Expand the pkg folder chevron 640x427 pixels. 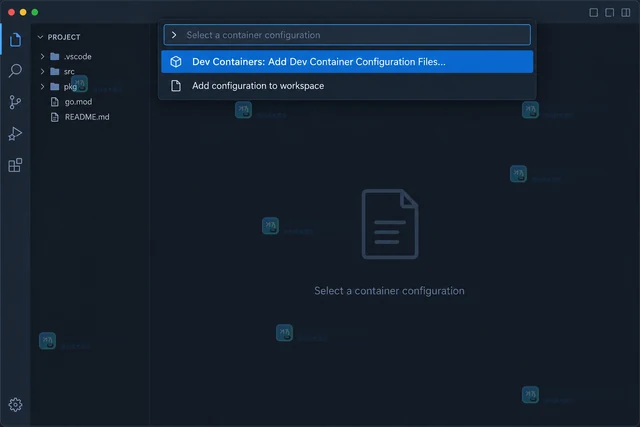[x=42, y=87]
